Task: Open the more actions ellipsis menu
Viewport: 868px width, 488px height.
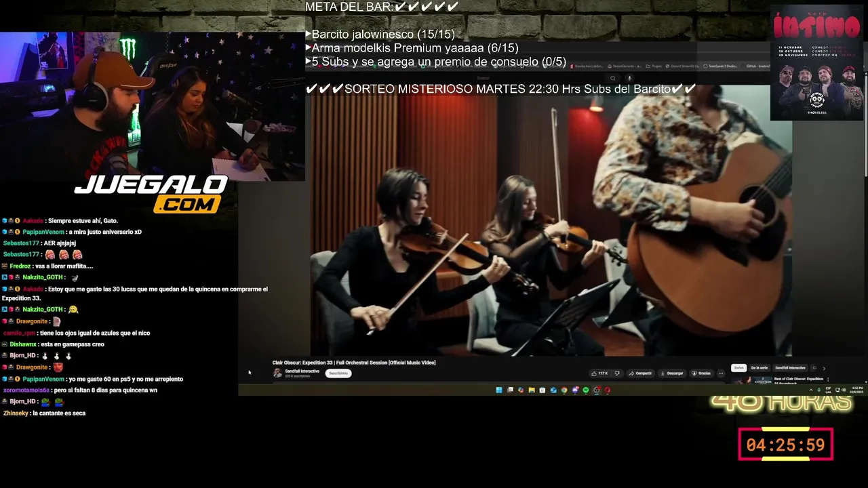Action: 721,373
